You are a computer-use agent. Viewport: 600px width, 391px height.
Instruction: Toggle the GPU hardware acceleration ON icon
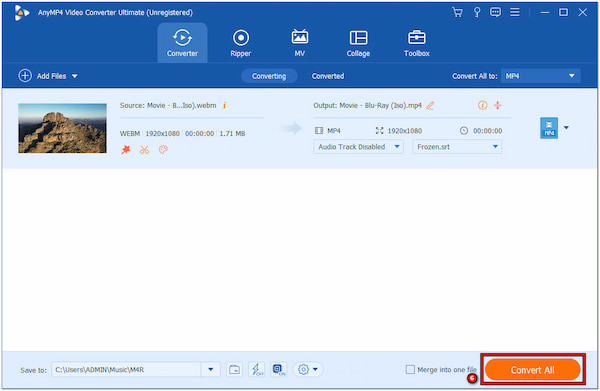point(279,370)
